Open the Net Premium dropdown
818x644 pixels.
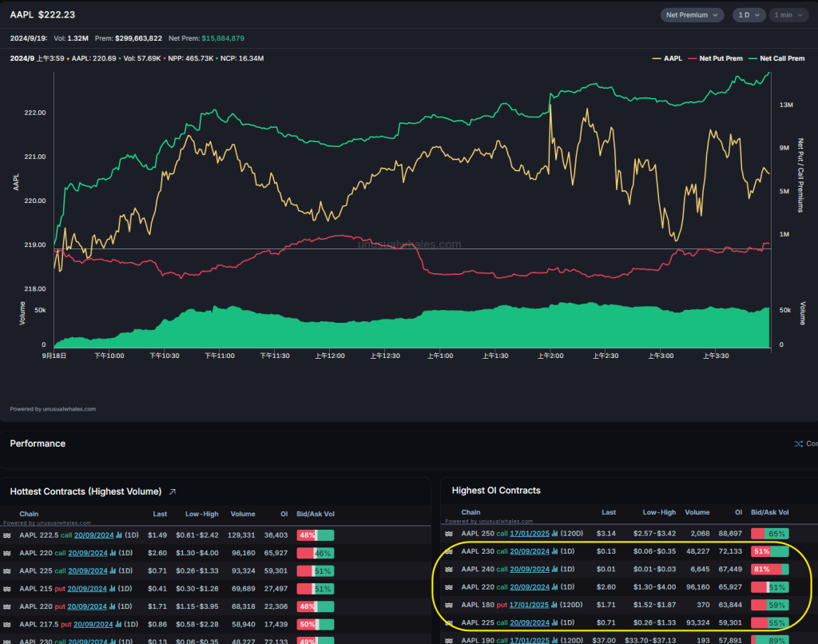(x=692, y=15)
